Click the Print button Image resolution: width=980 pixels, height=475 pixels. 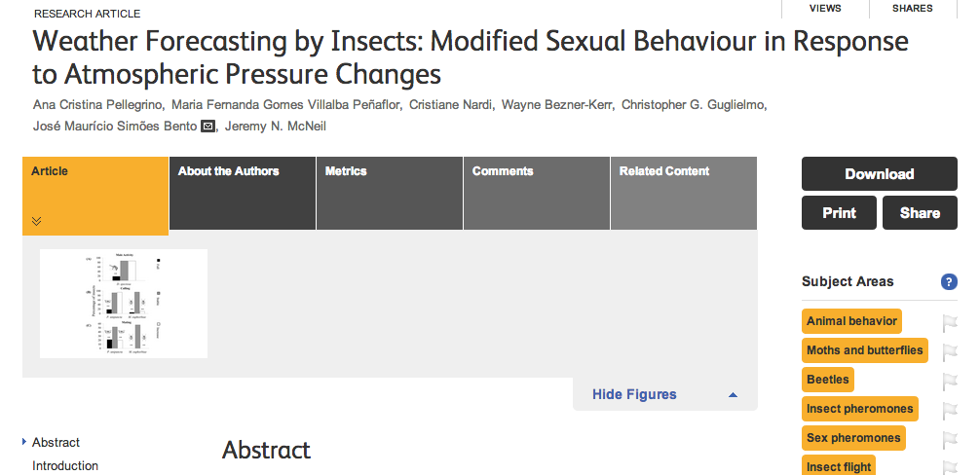click(x=839, y=213)
